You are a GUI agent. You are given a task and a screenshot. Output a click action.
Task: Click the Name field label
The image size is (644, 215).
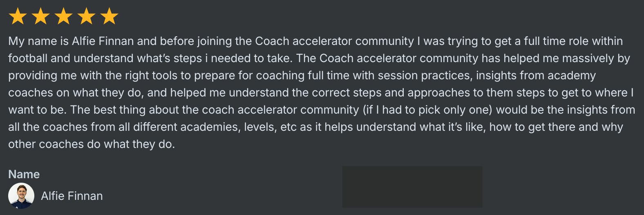coord(24,174)
